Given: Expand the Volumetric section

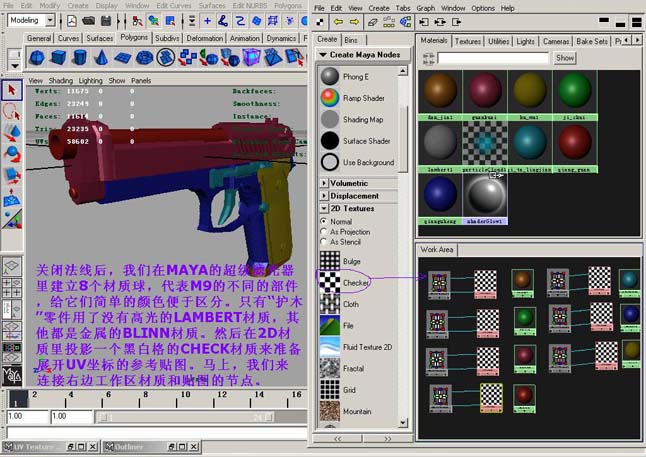Looking at the screenshot, I should pyautogui.click(x=324, y=183).
